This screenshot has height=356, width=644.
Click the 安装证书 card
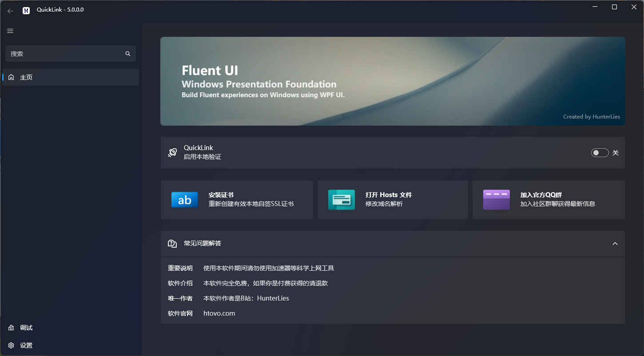[x=237, y=200]
